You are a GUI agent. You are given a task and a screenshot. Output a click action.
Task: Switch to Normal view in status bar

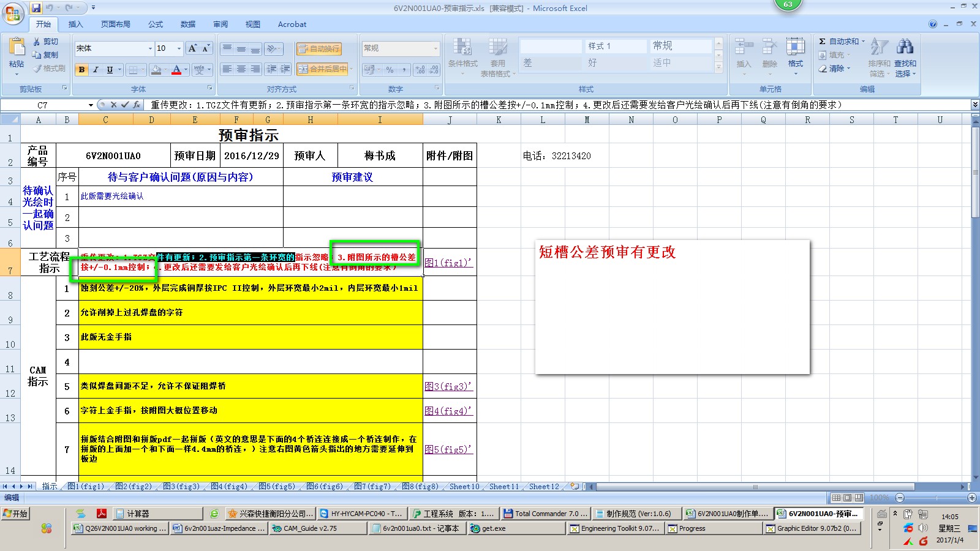[836, 498]
